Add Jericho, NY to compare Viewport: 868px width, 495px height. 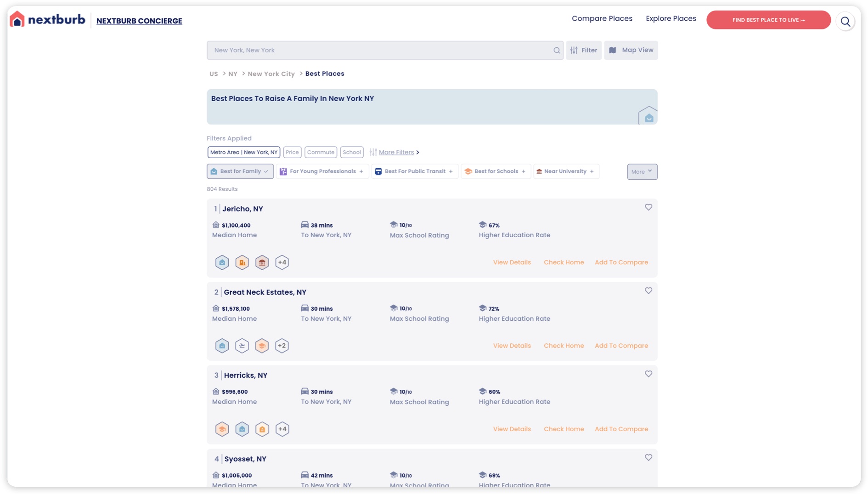tap(621, 262)
